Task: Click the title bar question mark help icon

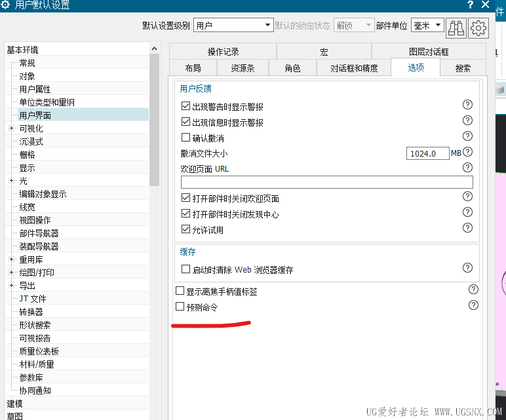Action: click(x=471, y=5)
